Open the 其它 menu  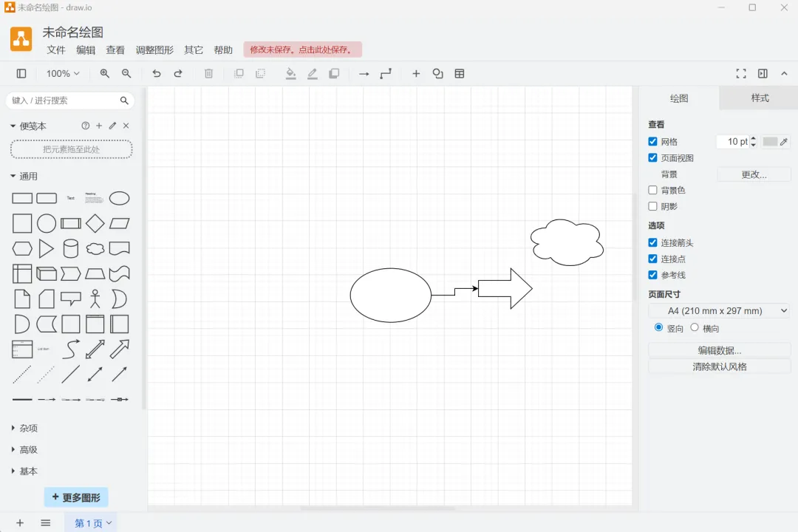[x=194, y=50]
